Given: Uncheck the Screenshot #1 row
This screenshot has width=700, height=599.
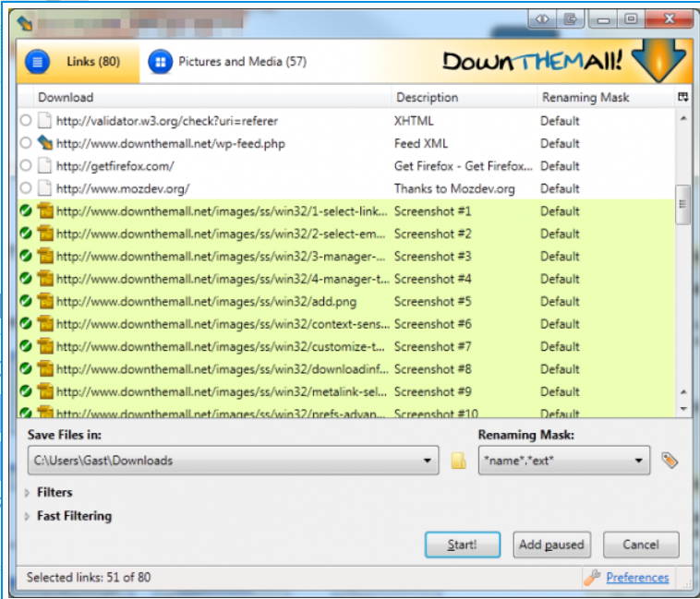Looking at the screenshot, I should point(26,210).
